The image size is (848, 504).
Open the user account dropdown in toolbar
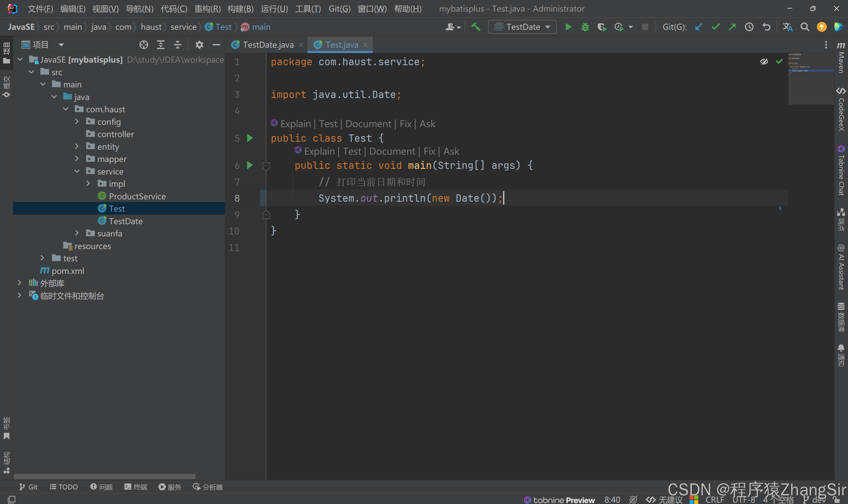click(453, 27)
